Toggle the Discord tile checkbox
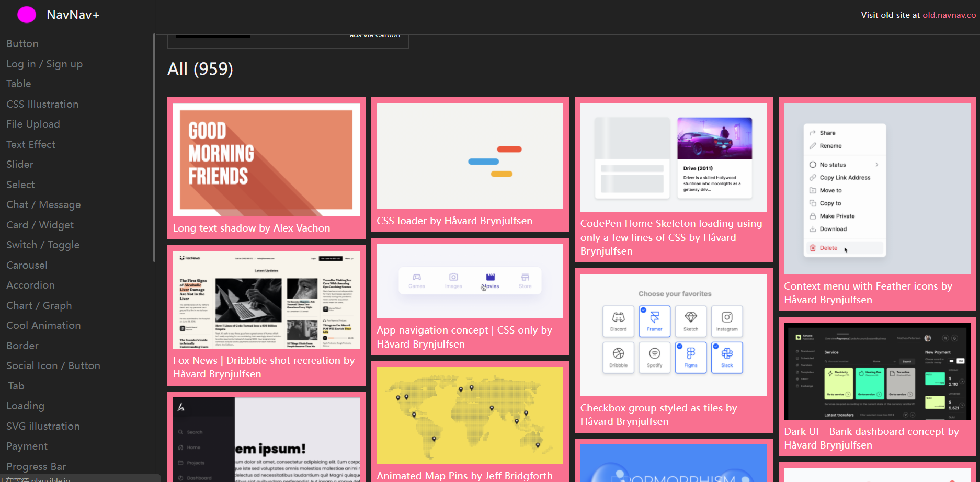Image resolution: width=980 pixels, height=482 pixels. (x=618, y=321)
